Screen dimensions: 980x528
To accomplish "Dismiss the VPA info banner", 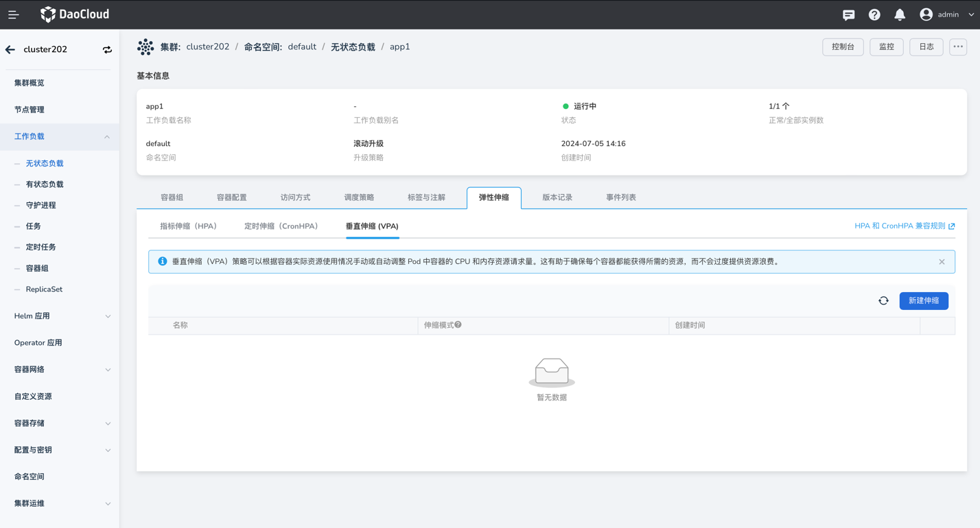I will pyautogui.click(x=942, y=262).
